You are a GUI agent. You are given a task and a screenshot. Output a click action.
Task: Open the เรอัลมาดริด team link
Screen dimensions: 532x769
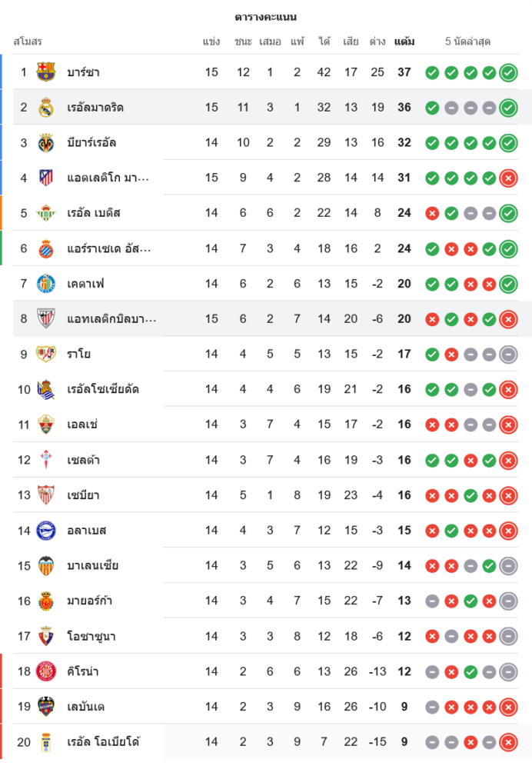pos(95,108)
